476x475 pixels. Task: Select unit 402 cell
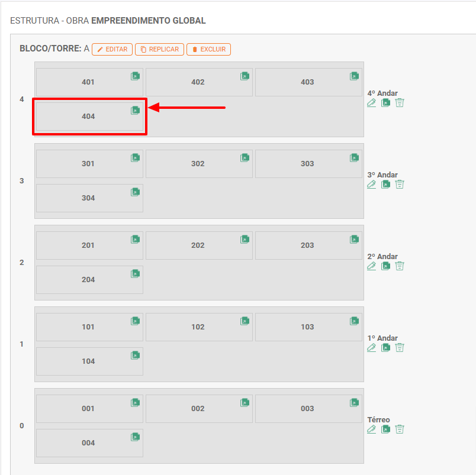pyautogui.click(x=198, y=82)
